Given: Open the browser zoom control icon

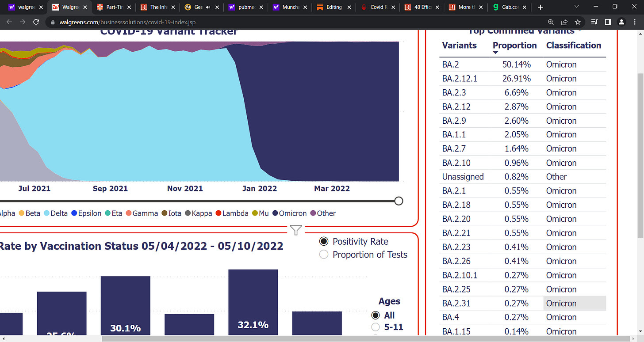Looking at the screenshot, I should tap(551, 22).
